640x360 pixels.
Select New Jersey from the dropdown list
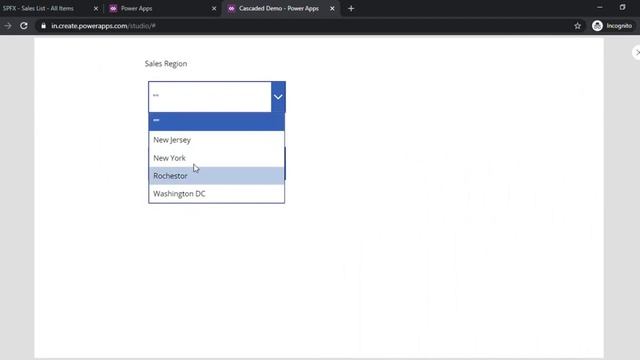tap(216, 140)
